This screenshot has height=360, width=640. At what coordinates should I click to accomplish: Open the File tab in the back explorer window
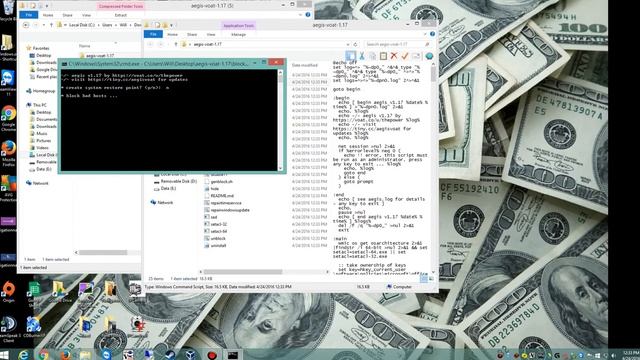(29, 15)
